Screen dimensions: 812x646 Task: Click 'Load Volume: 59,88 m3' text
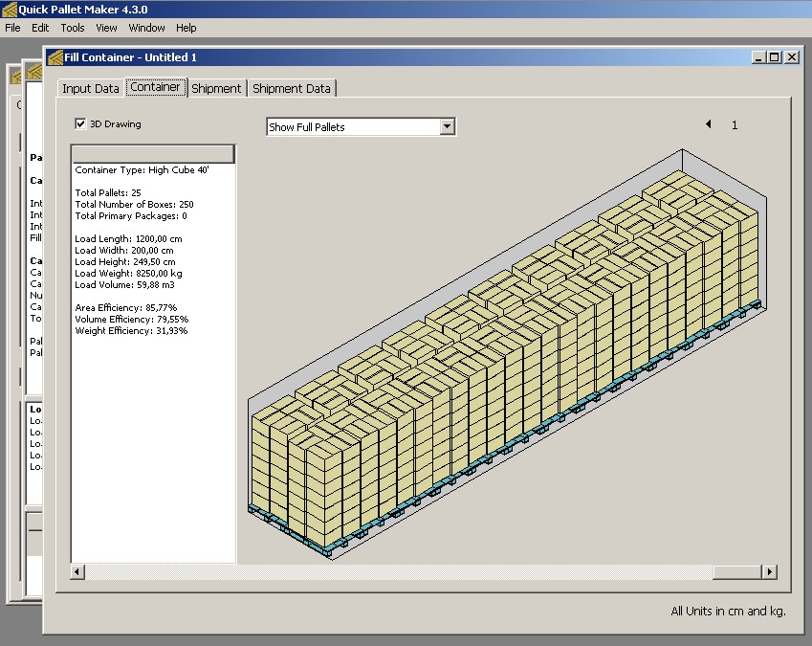(x=124, y=284)
